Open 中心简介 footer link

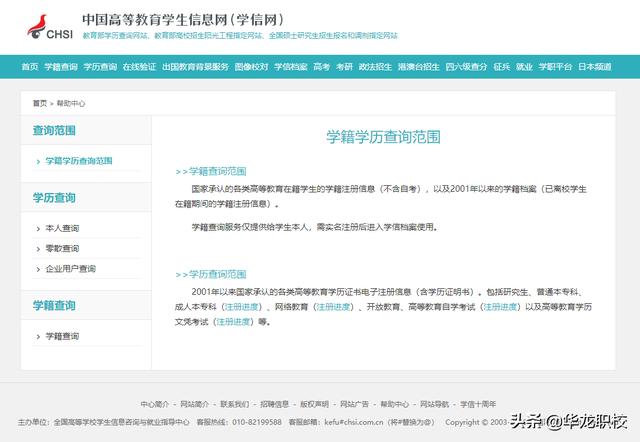coord(155,404)
